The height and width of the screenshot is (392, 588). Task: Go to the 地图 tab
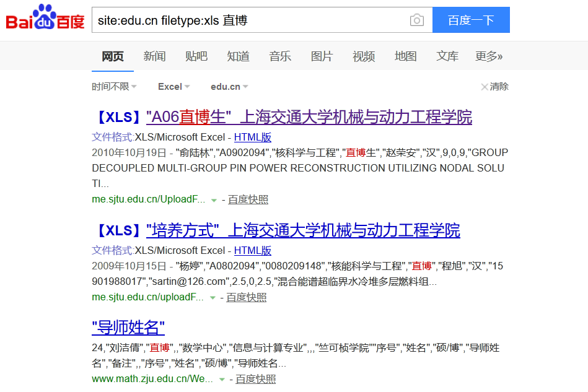tap(406, 56)
